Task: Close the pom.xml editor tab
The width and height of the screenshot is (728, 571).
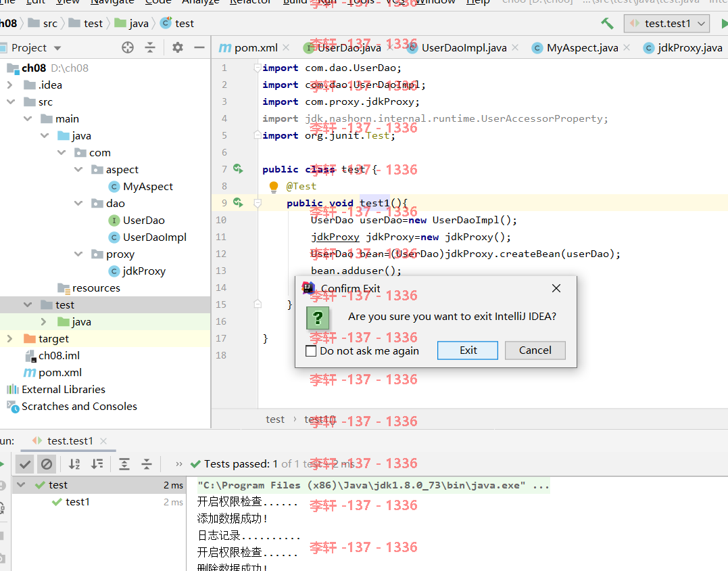Action: (286, 47)
